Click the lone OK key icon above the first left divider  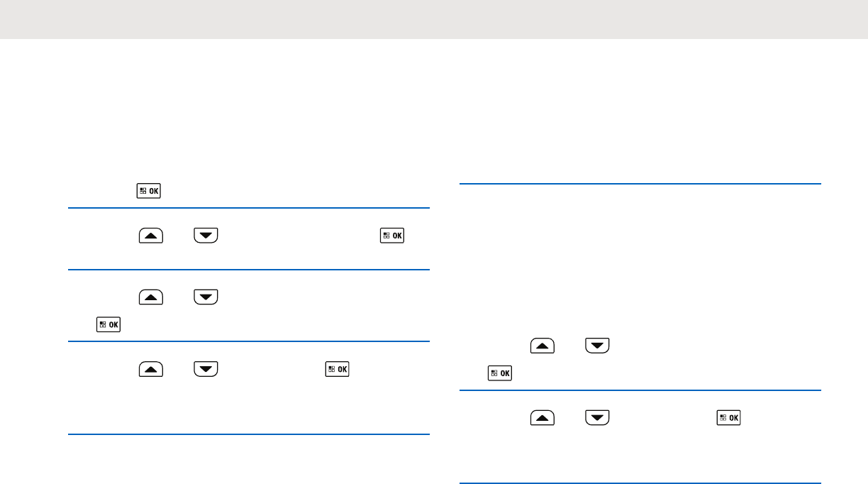(149, 191)
